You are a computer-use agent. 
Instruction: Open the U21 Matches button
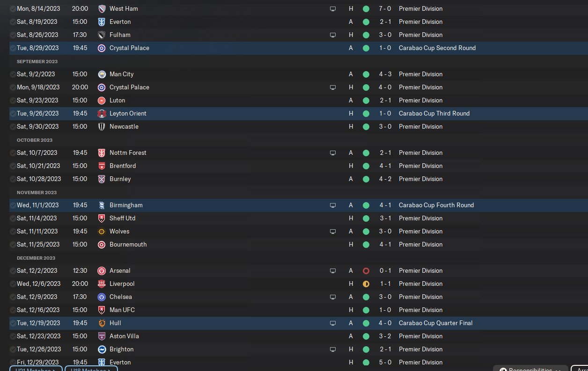coord(36,369)
